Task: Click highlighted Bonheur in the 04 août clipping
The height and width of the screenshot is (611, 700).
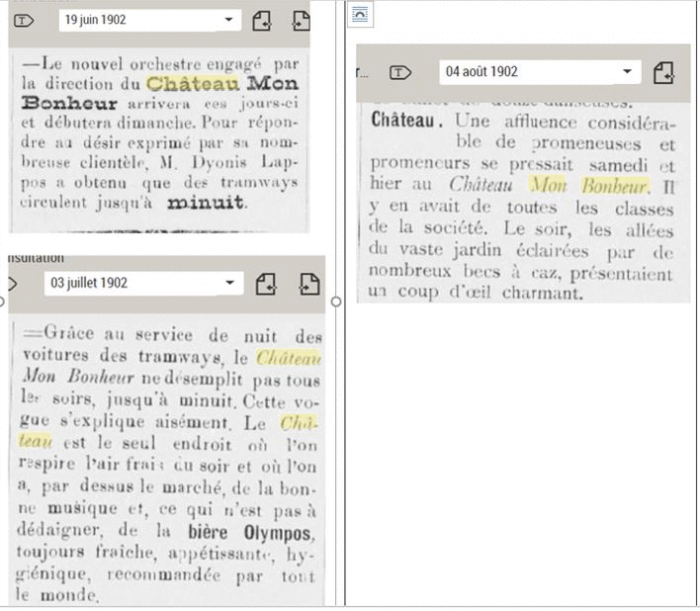Action: tap(615, 186)
